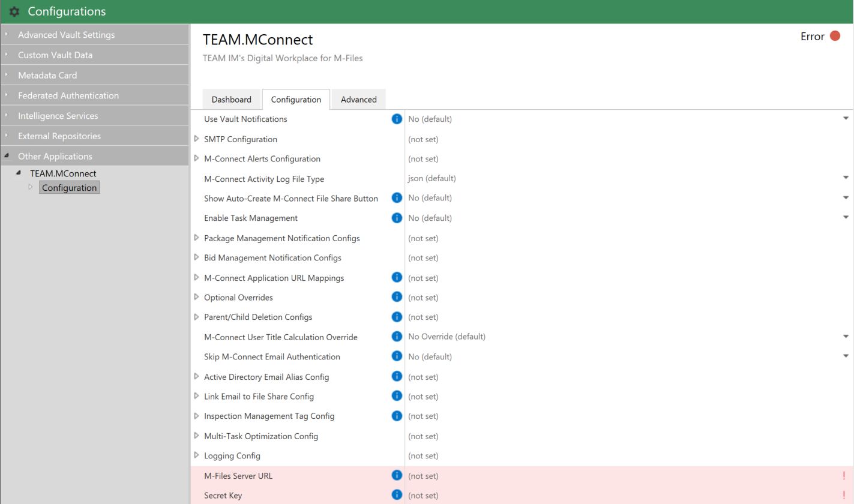Click the info icon next to Enable Task Management
Image resolution: width=854 pixels, height=504 pixels.
tap(396, 218)
